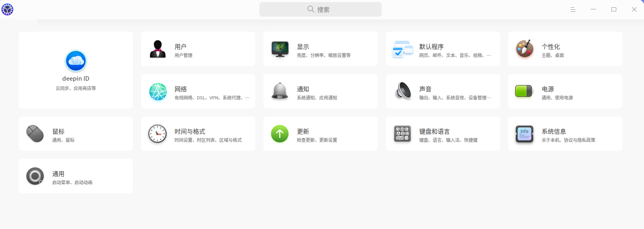Screen dimensions: 644x229
Task: Click 有线网络、DSL、VPN description
Action: pos(212,98)
